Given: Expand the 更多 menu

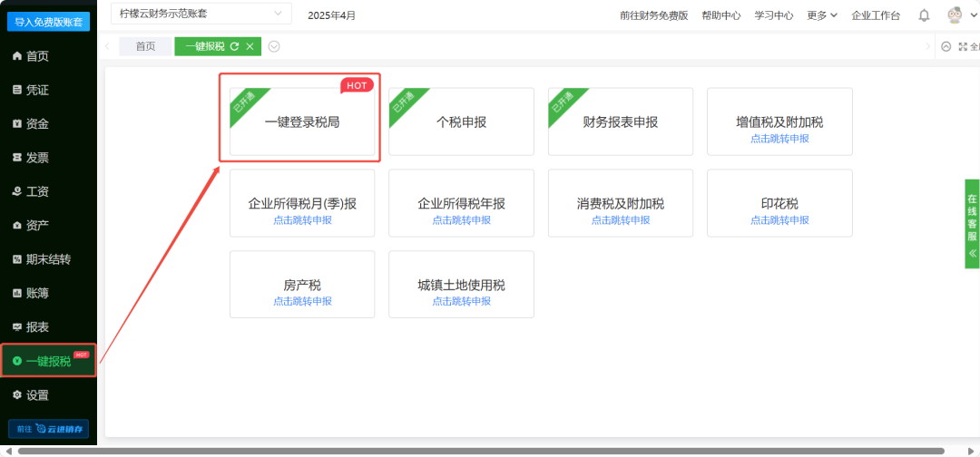Looking at the screenshot, I should (822, 15).
